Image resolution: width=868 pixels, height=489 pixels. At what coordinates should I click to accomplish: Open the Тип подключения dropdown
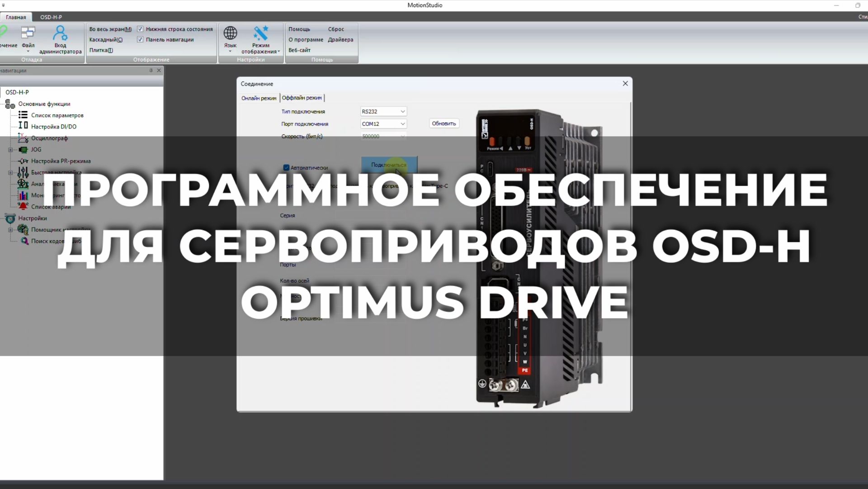pyautogui.click(x=383, y=111)
